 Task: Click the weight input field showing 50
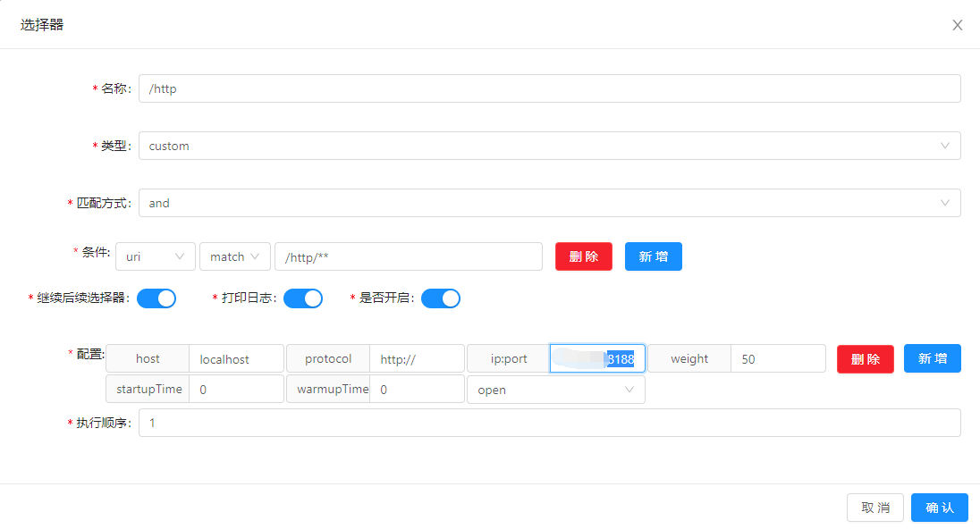point(778,359)
